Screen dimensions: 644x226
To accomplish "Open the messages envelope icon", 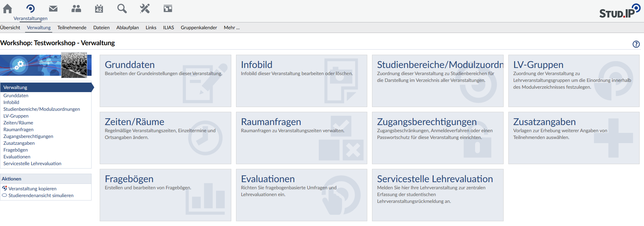I will click(x=53, y=8).
